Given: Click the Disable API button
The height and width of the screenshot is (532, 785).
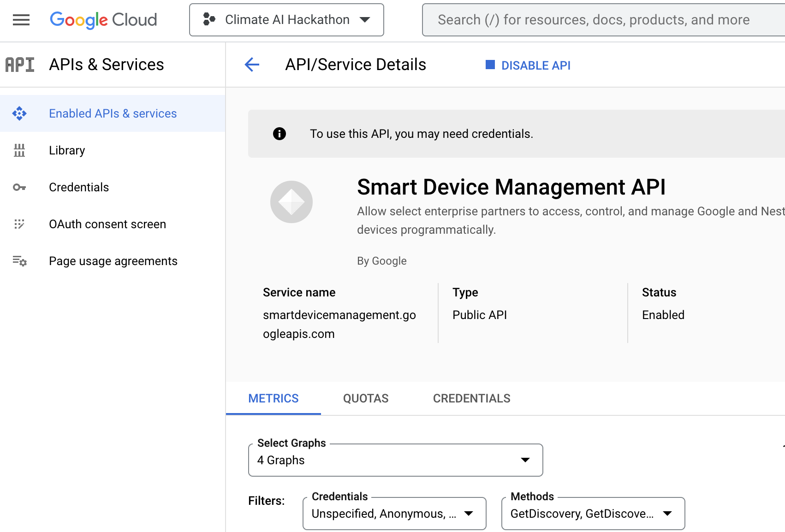Looking at the screenshot, I should point(529,65).
